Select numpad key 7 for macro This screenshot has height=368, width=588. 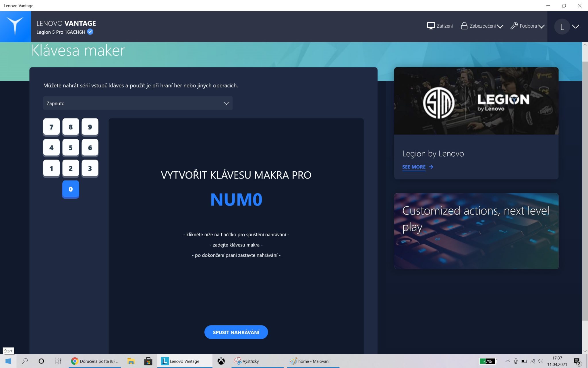tap(51, 127)
